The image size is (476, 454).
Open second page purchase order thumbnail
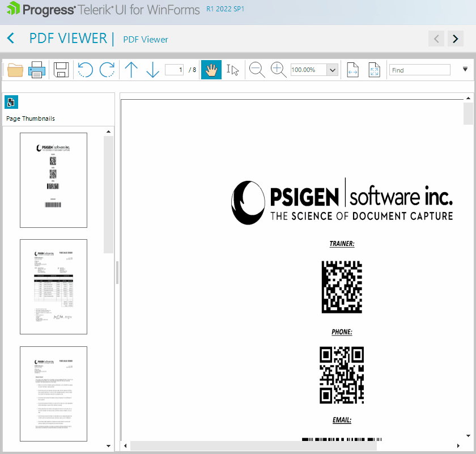point(53,287)
